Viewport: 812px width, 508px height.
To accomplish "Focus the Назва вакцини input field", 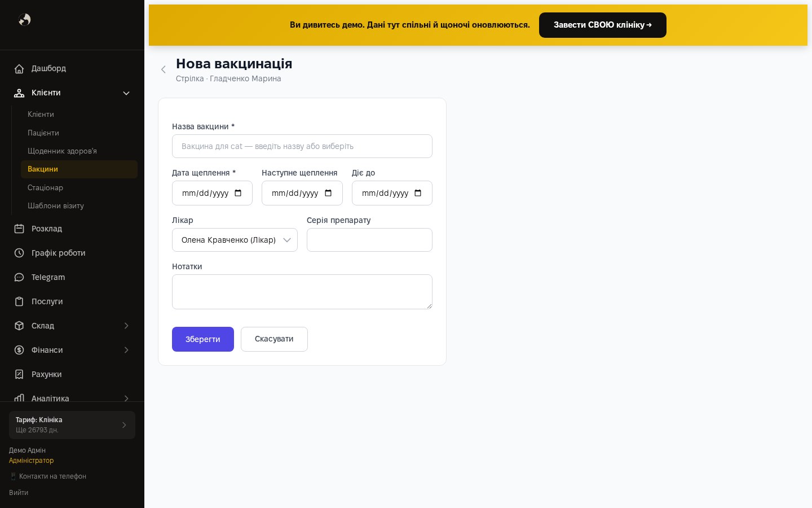I will [302, 146].
